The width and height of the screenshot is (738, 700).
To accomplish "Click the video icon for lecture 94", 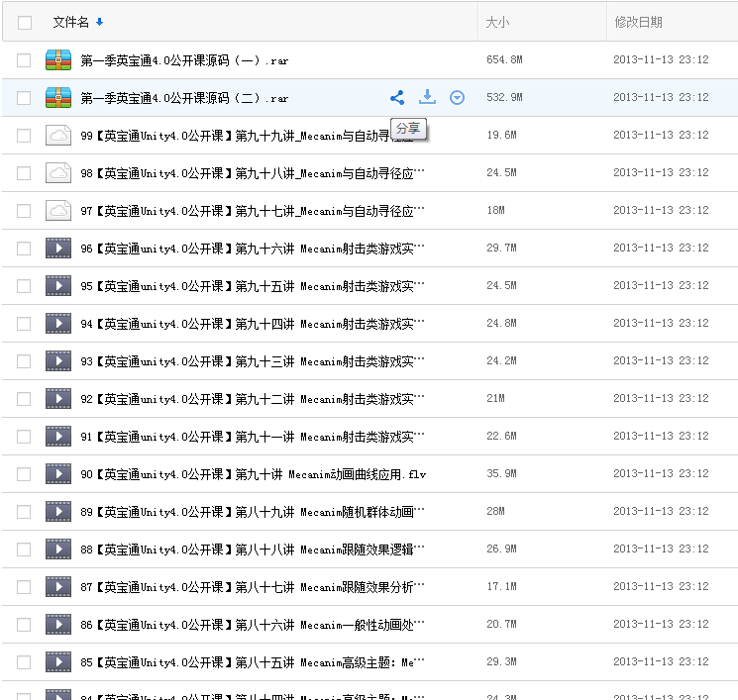I will [x=58, y=323].
